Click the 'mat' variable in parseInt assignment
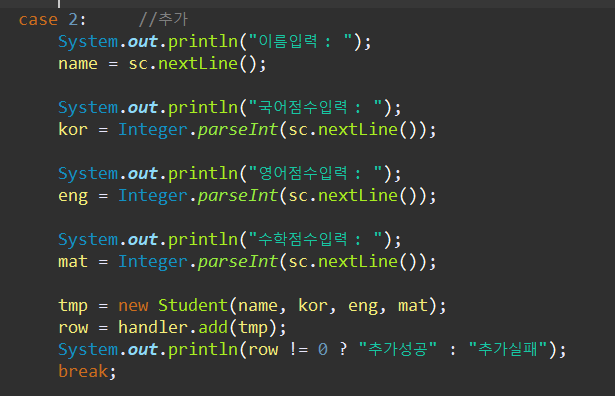The height and width of the screenshot is (396, 615). [x=73, y=262]
